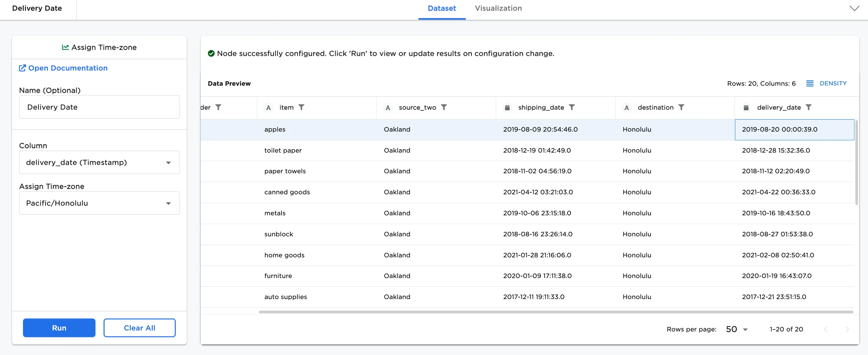Click the Clear All button
Image resolution: width=868 pixels, height=355 pixels.
(x=139, y=328)
